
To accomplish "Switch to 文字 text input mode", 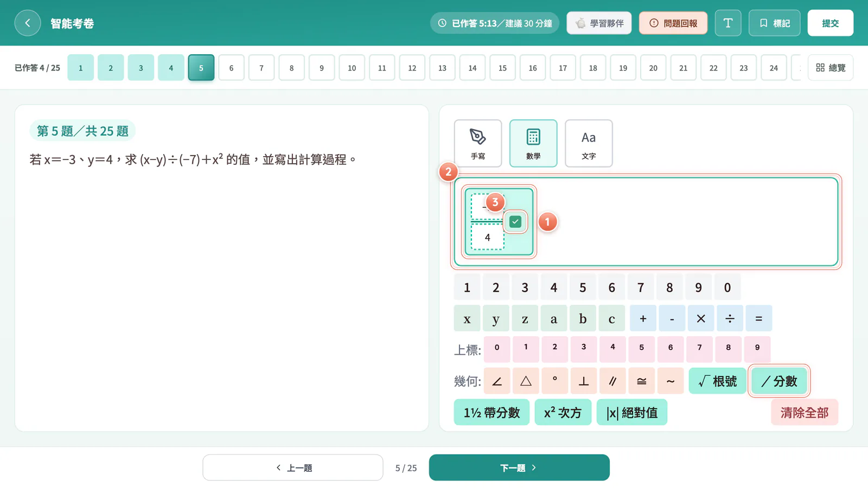I will coord(589,144).
